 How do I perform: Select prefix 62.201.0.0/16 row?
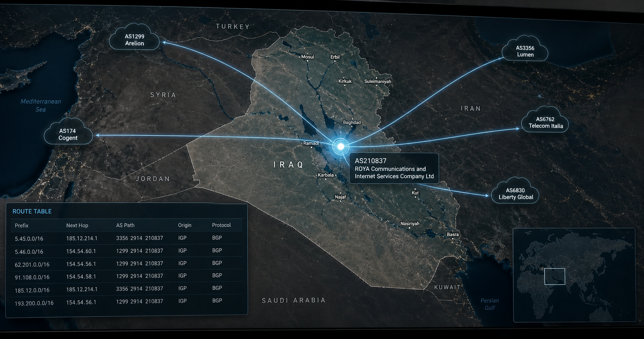[127, 264]
